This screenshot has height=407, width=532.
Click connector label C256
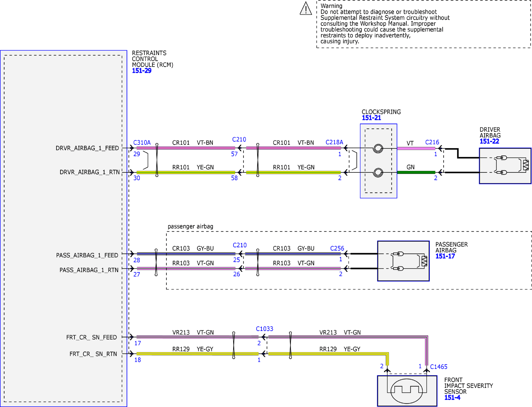[337, 248]
